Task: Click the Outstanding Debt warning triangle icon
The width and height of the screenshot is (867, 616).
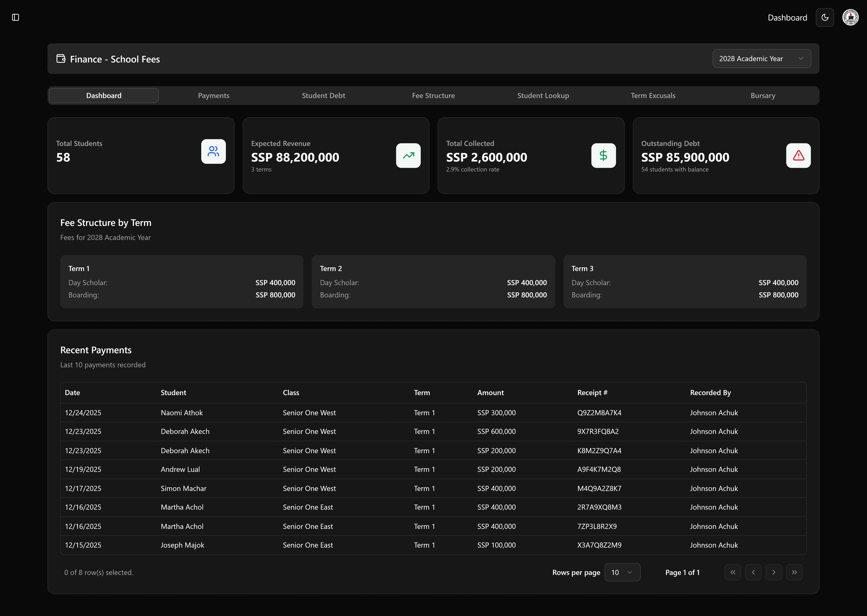Action: click(x=798, y=156)
